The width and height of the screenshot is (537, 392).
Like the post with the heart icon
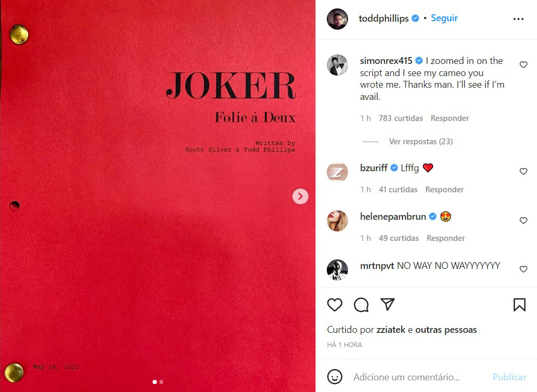pyautogui.click(x=335, y=305)
